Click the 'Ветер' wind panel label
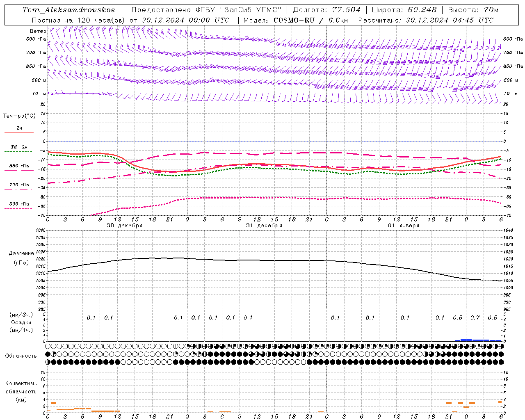 point(38,31)
